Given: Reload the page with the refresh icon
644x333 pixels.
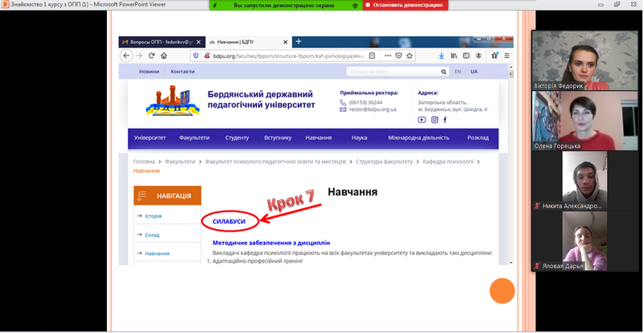Looking at the screenshot, I should (151, 55).
